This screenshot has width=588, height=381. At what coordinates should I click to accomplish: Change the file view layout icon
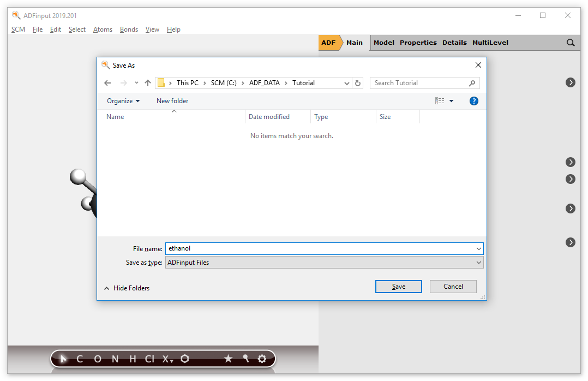pyautogui.click(x=440, y=101)
